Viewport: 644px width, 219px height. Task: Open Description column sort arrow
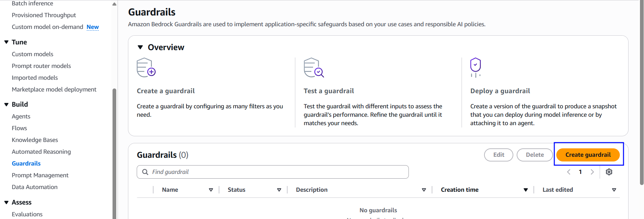[x=424, y=190]
